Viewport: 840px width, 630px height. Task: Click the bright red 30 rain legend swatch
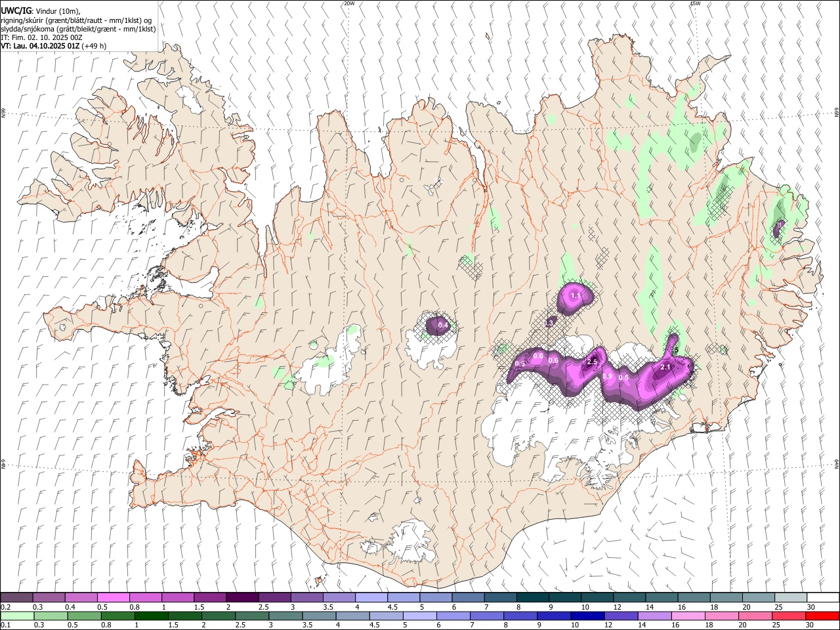coord(822,616)
